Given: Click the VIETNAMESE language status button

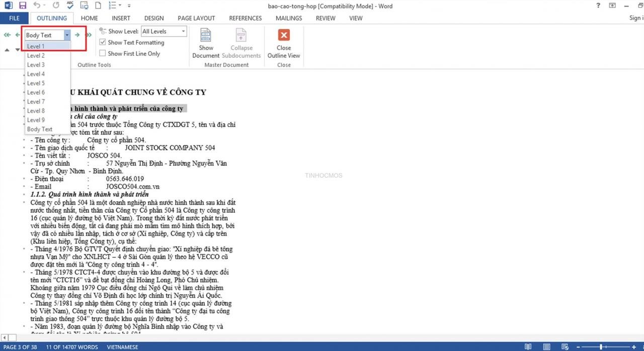Looking at the screenshot, I should click(122, 347).
